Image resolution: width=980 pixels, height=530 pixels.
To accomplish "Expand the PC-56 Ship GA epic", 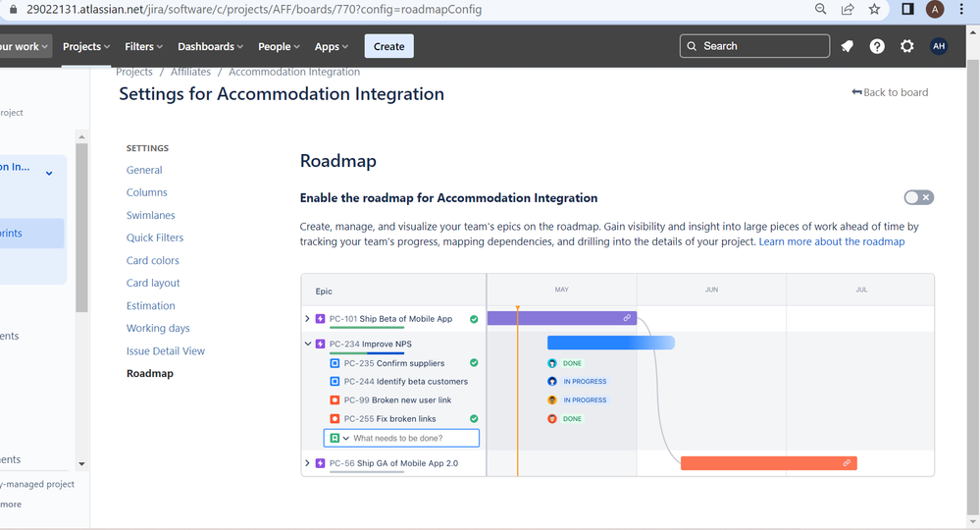I will pyautogui.click(x=307, y=463).
